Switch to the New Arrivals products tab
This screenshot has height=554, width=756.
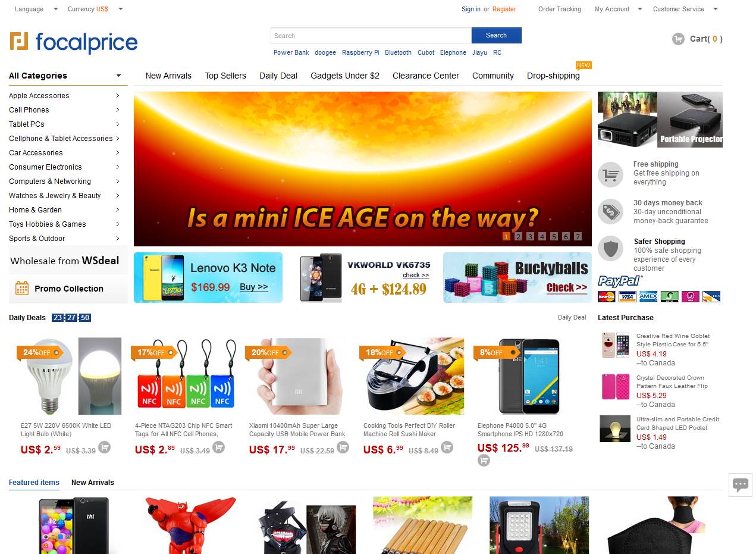click(93, 483)
